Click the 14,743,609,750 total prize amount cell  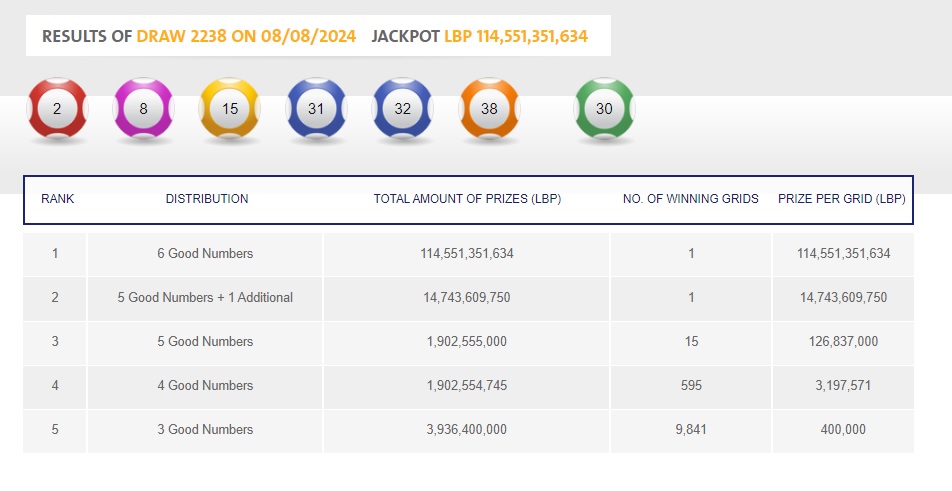467,298
